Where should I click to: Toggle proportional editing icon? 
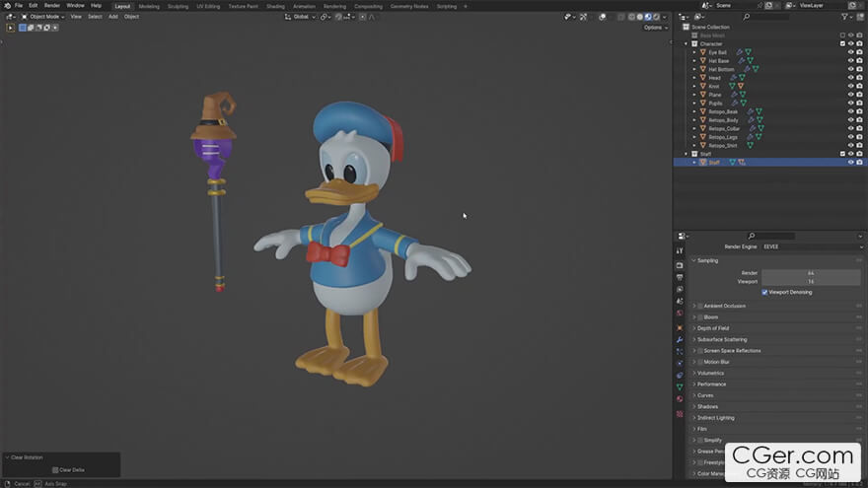pos(363,17)
